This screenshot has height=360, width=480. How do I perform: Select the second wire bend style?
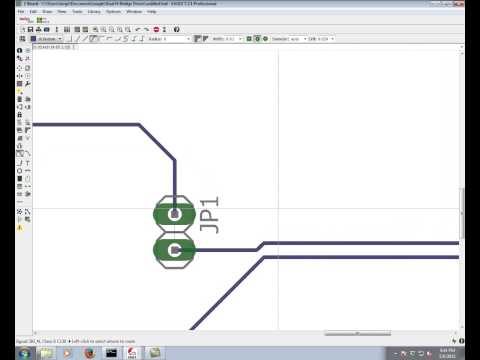[78, 39]
